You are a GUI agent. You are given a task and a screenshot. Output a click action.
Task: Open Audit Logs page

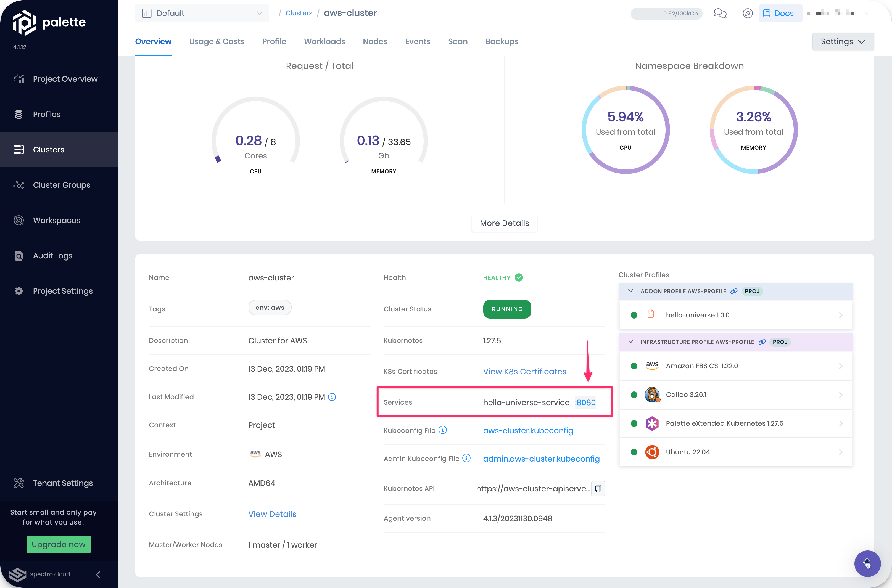[59, 255]
